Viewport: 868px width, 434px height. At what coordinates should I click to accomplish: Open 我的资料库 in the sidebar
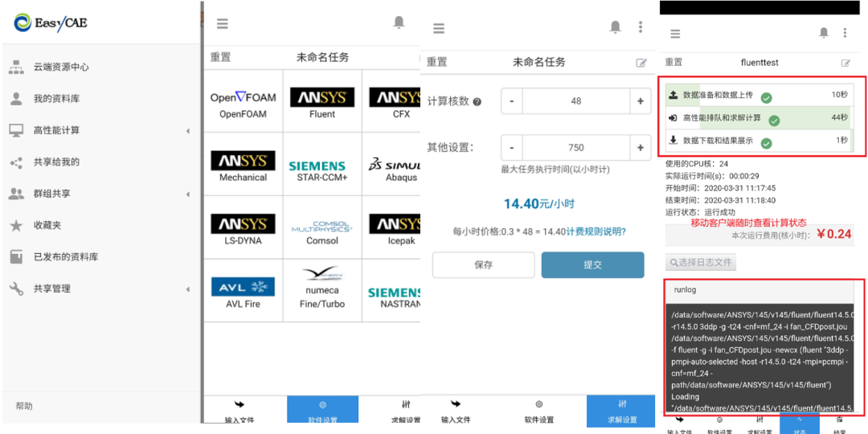pyautogui.click(x=56, y=99)
